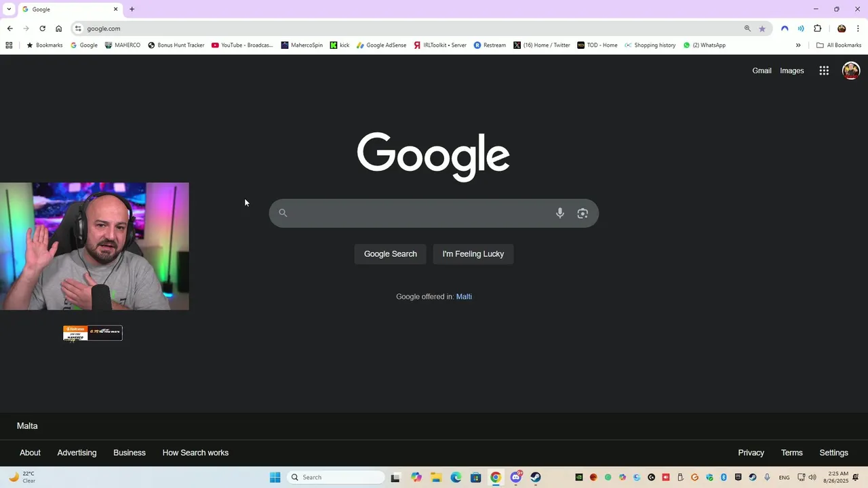The height and width of the screenshot is (488, 868).
Task: Close the Google tab
Action: (x=115, y=9)
